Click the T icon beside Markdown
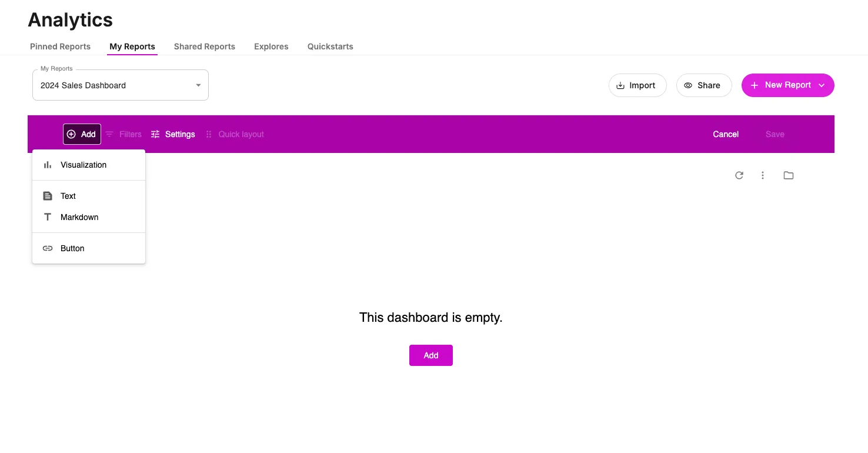Viewport: 868px width, 453px height. coord(48,217)
